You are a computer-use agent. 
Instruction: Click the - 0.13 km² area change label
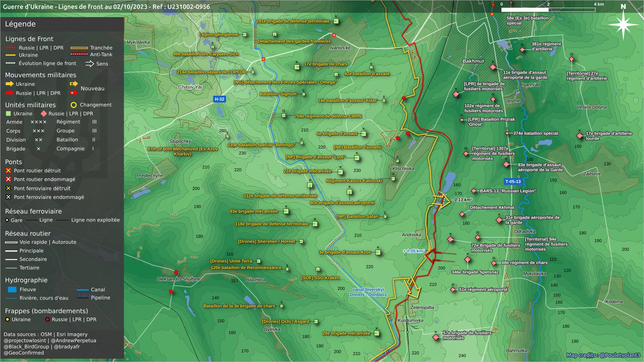[x=462, y=200]
